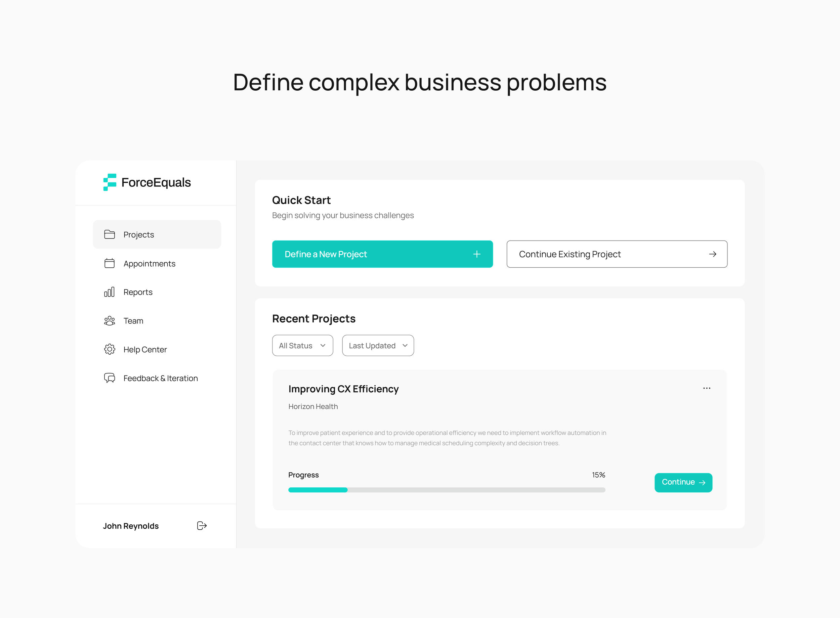Click the plus icon on Define a New Project
This screenshot has height=618, width=840.
point(477,254)
